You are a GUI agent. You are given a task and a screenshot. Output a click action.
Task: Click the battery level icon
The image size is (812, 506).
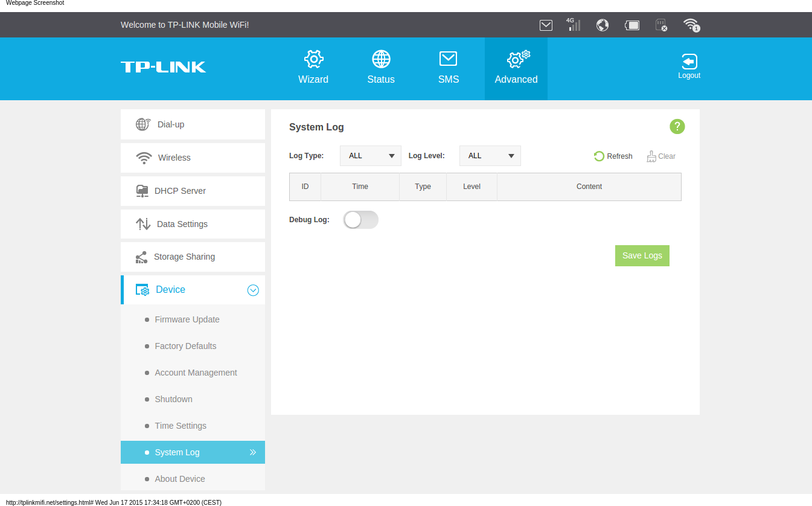click(x=632, y=25)
